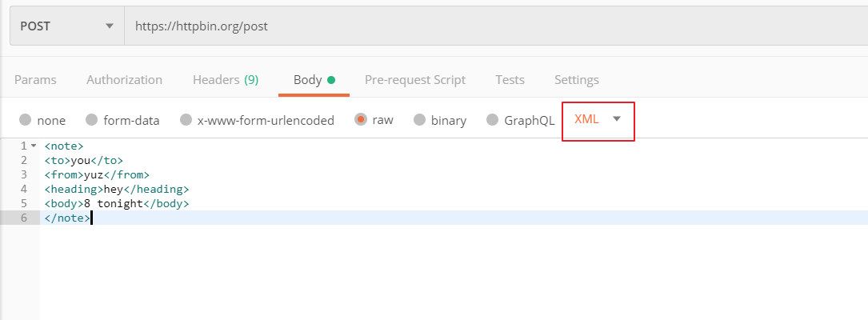Click the request URL input field
Screen dimensions: 868x320
tap(480, 26)
